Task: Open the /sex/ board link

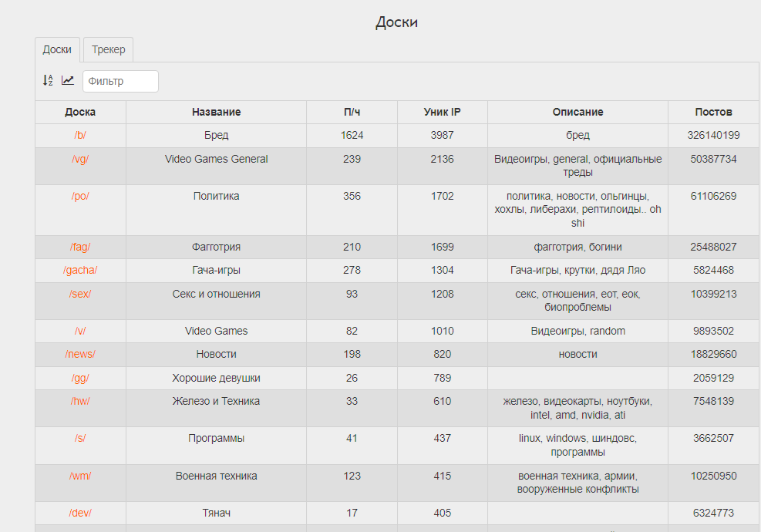Action: pos(80,294)
